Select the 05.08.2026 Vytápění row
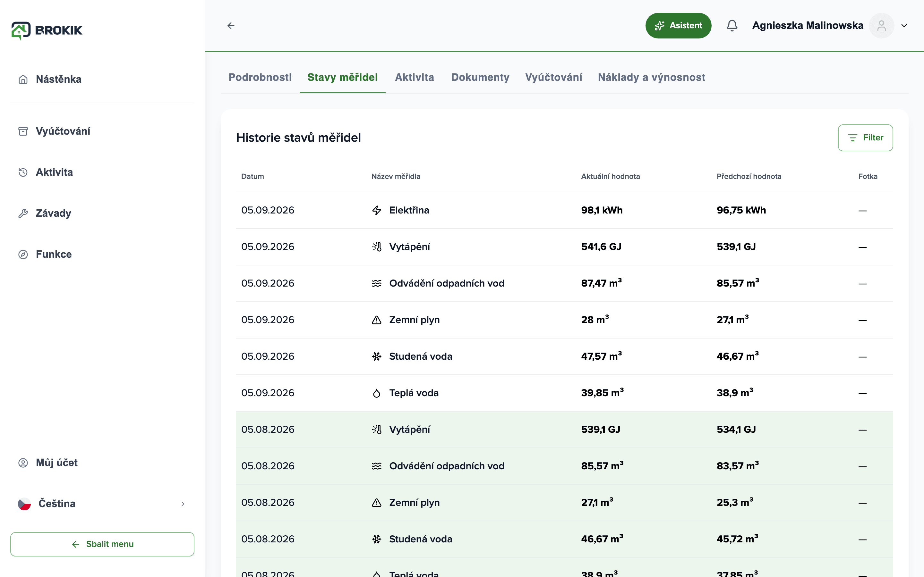The image size is (924, 577). coord(564,430)
